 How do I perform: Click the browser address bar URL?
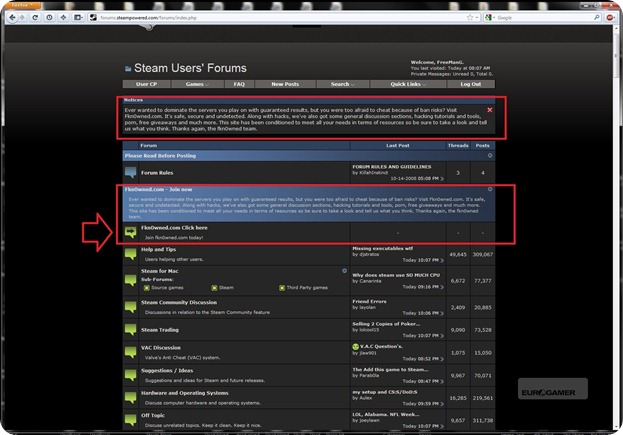click(x=149, y=18)
